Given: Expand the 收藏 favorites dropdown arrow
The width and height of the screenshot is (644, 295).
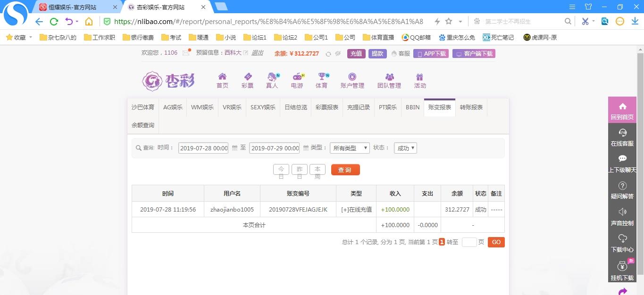Looking at the screenshot, I should pos(31,37).
